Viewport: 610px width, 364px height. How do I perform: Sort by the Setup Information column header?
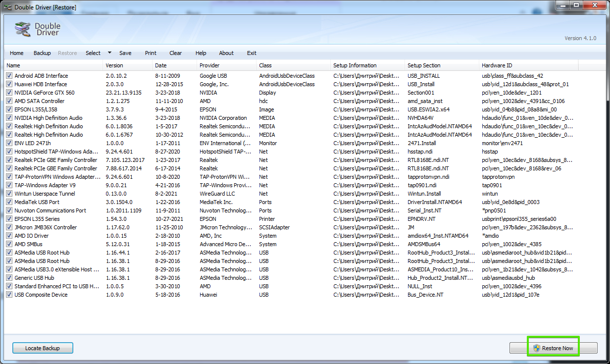(368, 65)
